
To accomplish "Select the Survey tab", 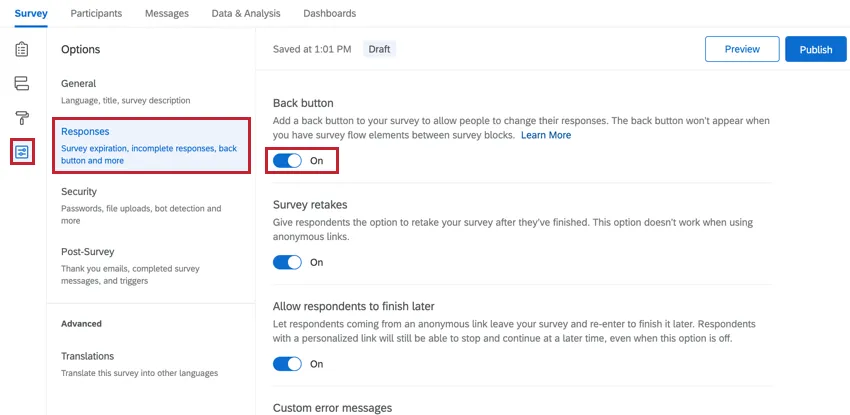I will [x=31, y=13].
